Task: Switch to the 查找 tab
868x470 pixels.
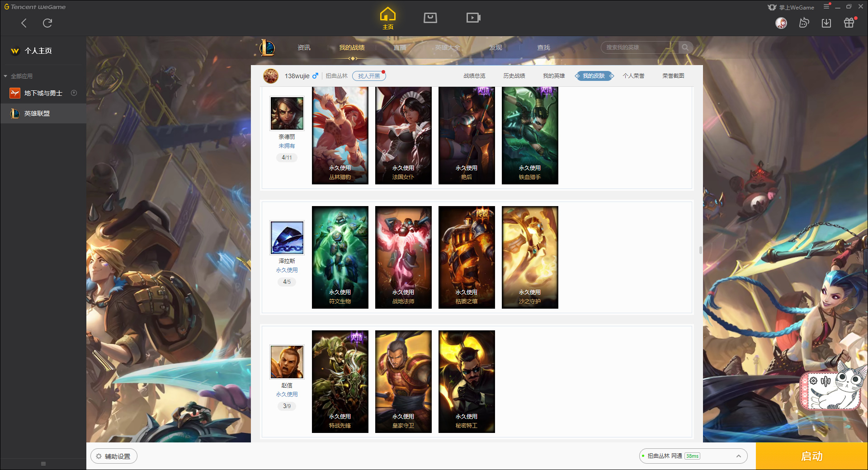Action: (543, 47)
